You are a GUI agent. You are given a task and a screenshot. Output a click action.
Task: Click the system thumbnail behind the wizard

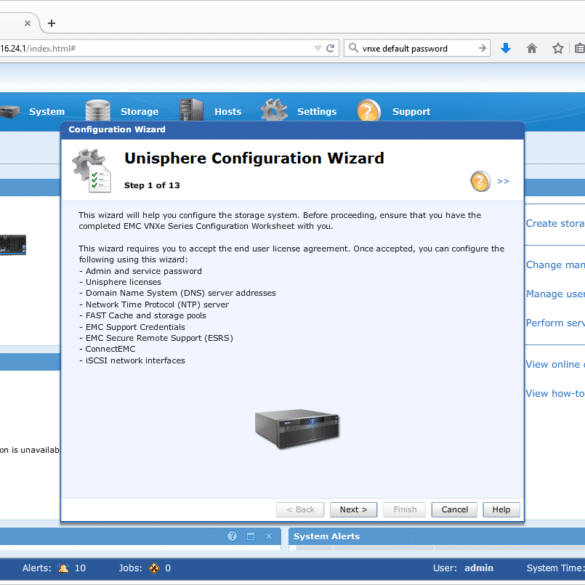[13, 245]
